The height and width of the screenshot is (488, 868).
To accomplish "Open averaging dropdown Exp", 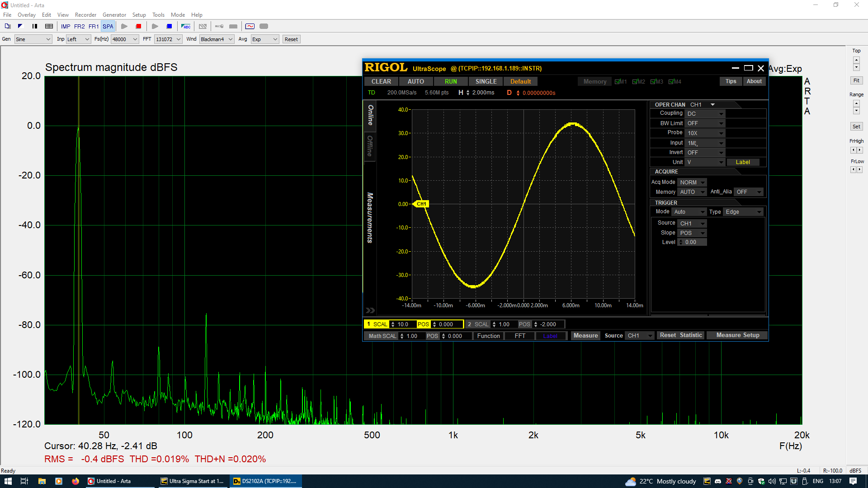I will [x=265, y=39].
